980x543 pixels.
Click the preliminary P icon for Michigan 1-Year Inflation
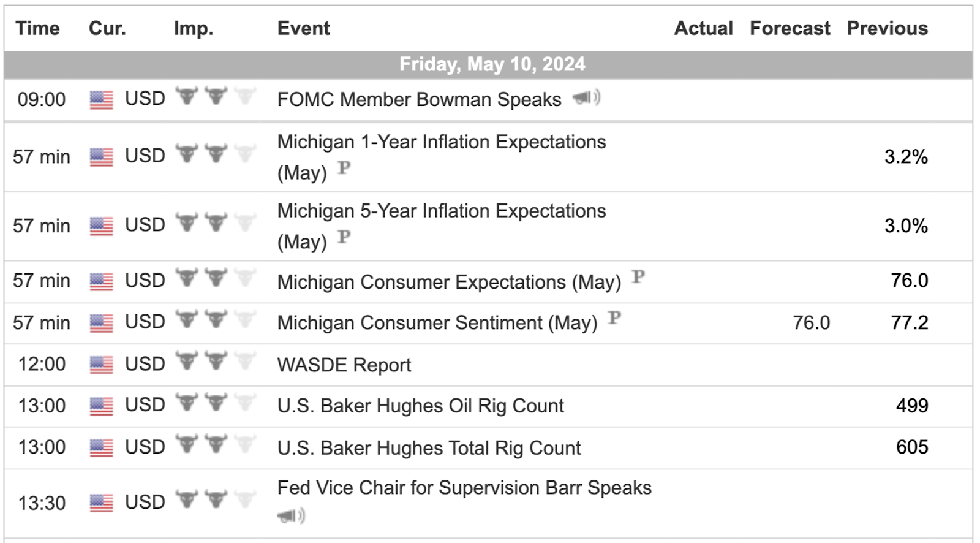(x=344, y=168)
